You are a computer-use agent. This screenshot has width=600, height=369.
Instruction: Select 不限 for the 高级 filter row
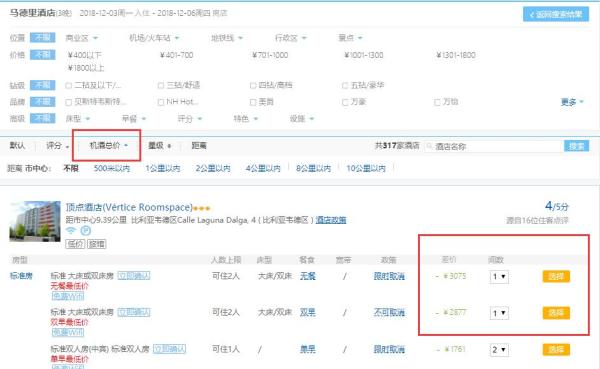point(42,118)
